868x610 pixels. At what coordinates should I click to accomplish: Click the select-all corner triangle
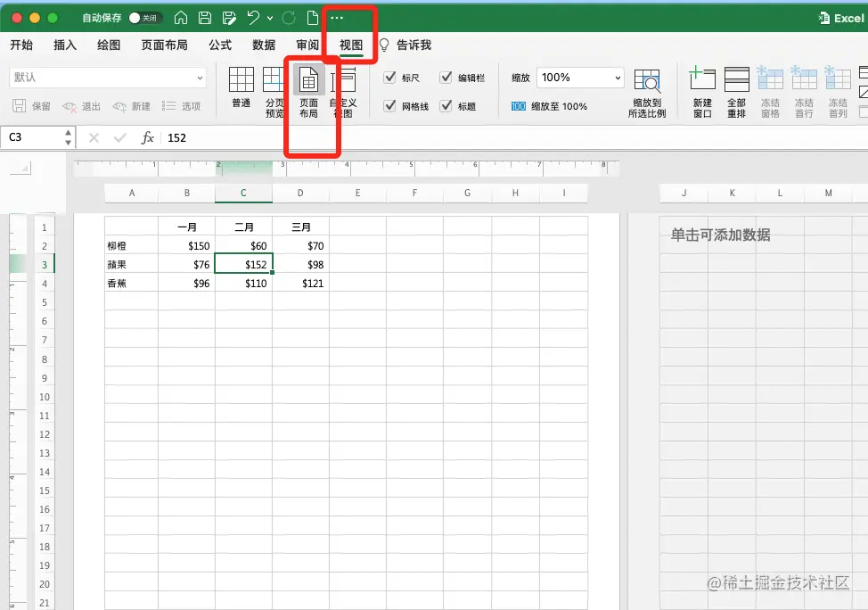click(x=20, y=168)
